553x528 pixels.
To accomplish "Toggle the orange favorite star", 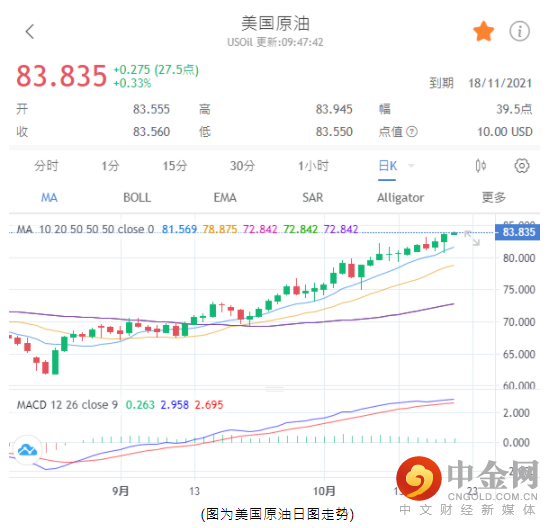I will (x=484, y=31).
